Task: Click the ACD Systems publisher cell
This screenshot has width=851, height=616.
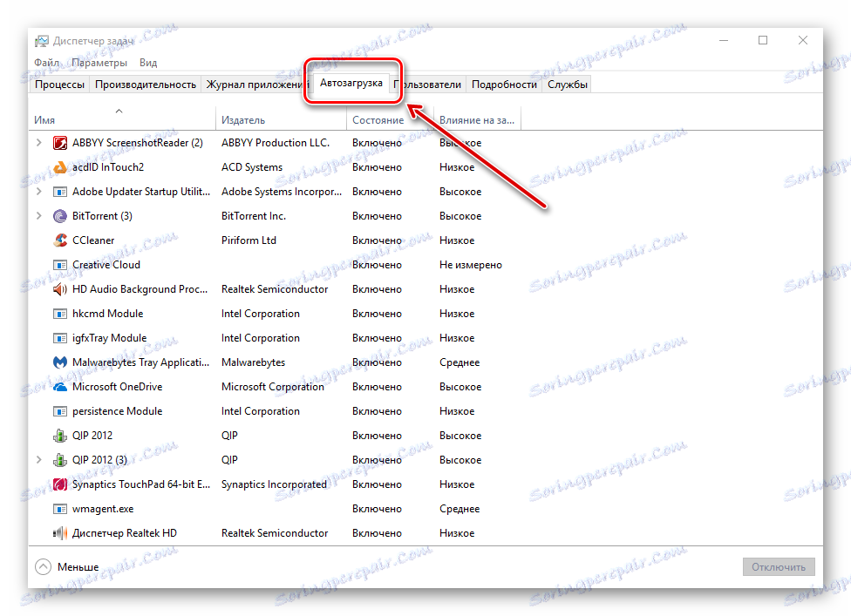Action: click(252, 167)
